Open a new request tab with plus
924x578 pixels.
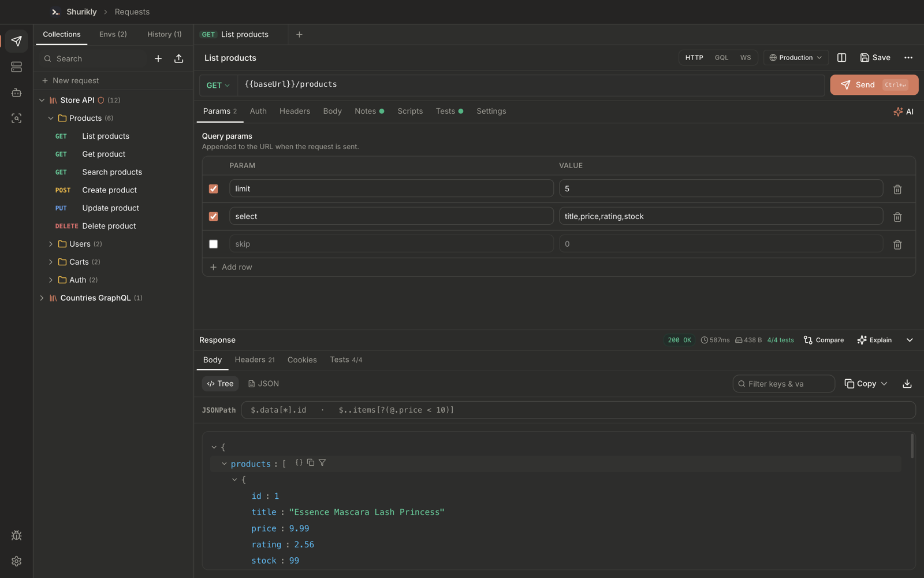tap(299, 35)
